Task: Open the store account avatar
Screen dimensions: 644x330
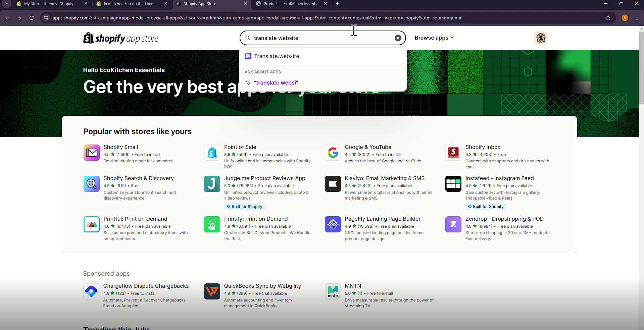Action: (541, 38)
